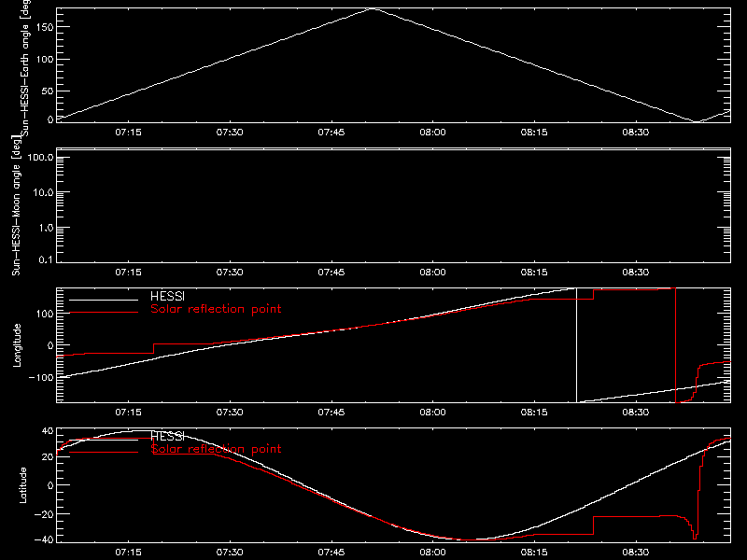This screenshot has height=560, width=747.
Task: Click the Sun-HESSI-Moon angle axis title
Action: [16, 205]
